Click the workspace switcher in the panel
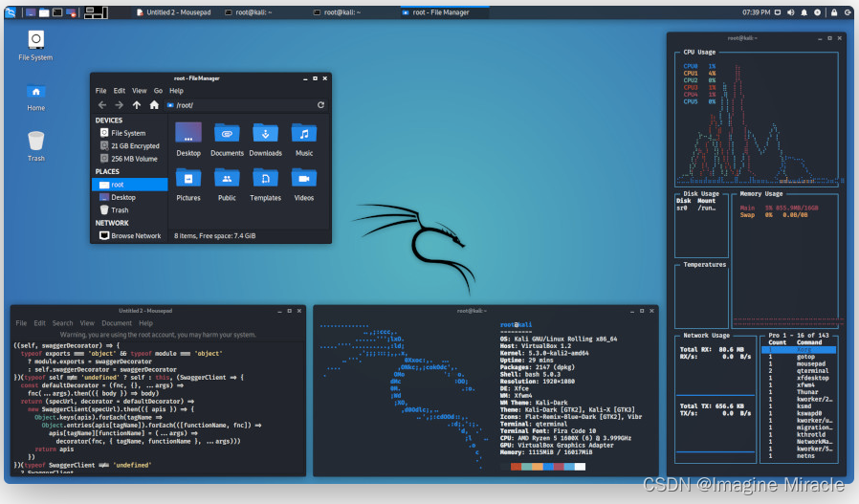The width and height of the screenshot is (859, 504). (96, 12)
